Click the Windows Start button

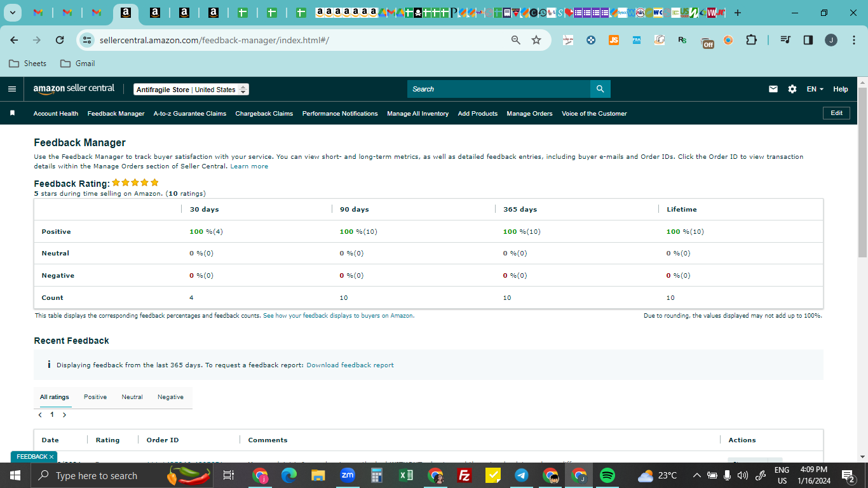coord(15,475)
